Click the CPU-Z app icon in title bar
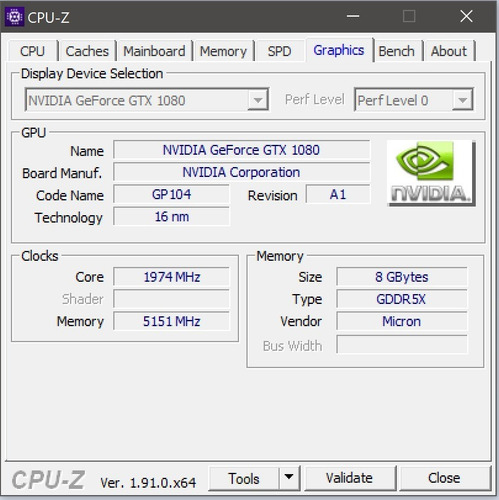 tap(14, 16)
